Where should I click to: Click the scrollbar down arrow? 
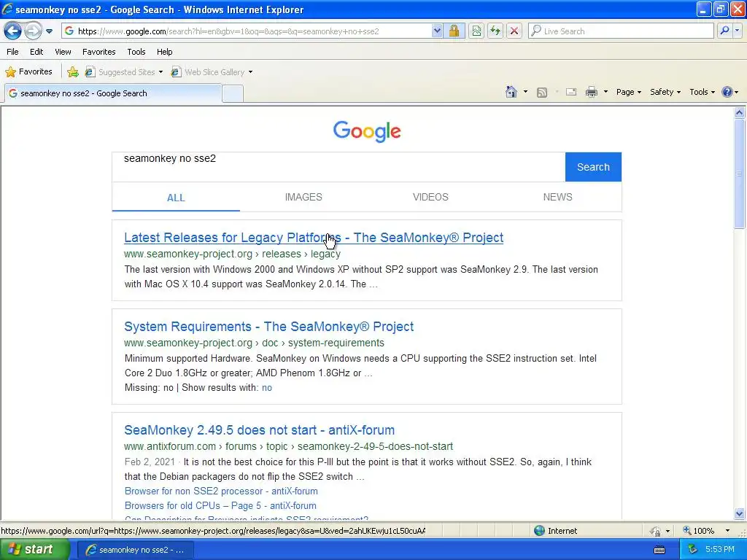pyautogui.click(x=740, y=513)
